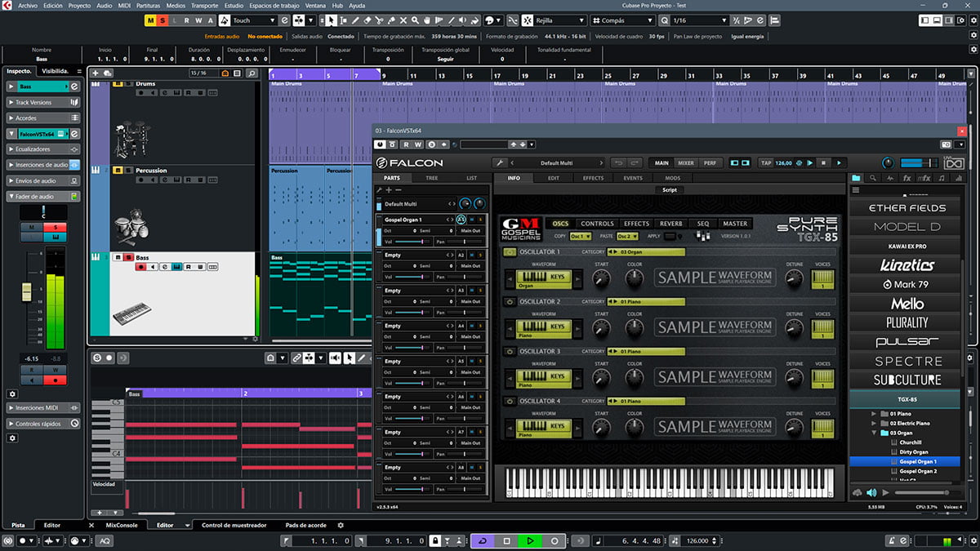The height and width of the screenshot is (551, 980).
Task: Click the transport tempo field 126.000
Action: [x=697, y=540]
